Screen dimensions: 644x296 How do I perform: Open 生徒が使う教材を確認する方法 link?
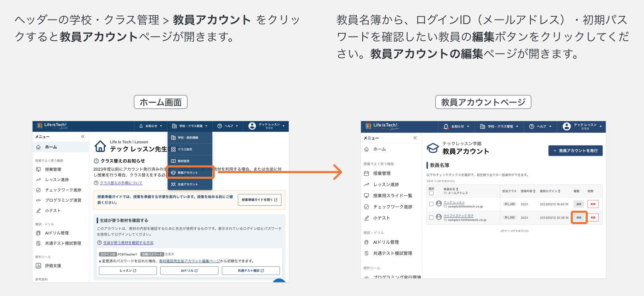pos(128,243)
